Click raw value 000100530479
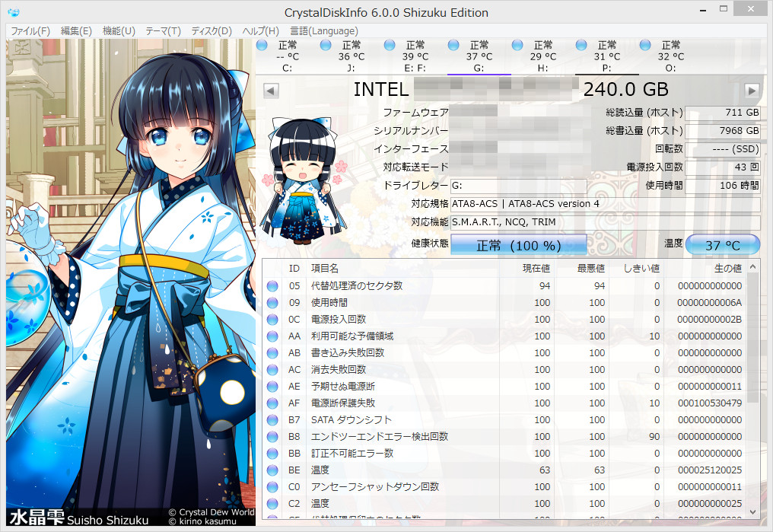The height and width of the screenshot is (532, 773). click(710, 403)
